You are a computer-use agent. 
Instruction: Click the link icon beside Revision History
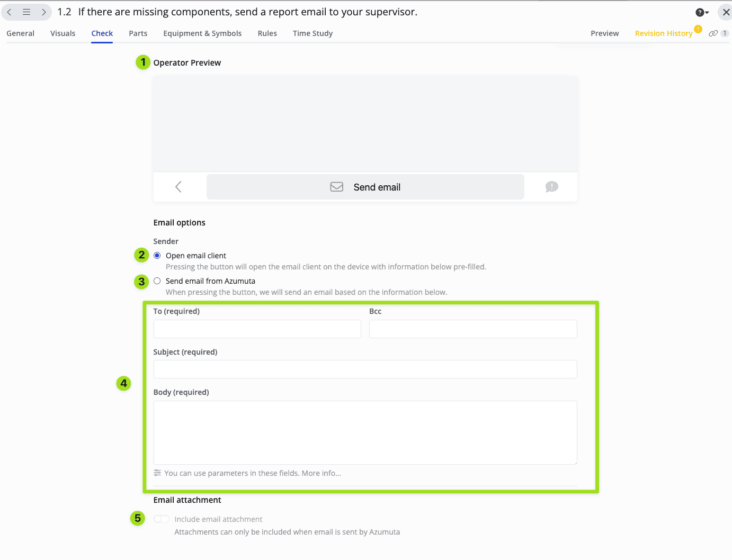(x=713, y=33)
